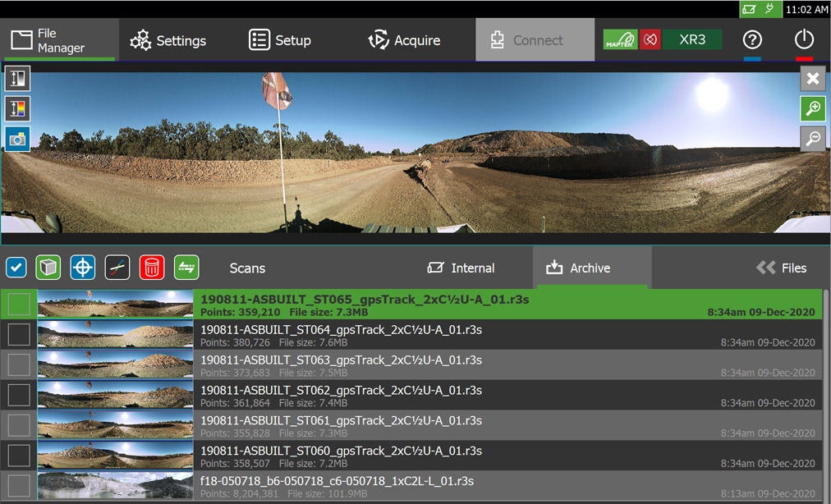This screenshot has width=831, height=504.
Task: Click the blue crosshair target icon
Action: tap(83, 268)
